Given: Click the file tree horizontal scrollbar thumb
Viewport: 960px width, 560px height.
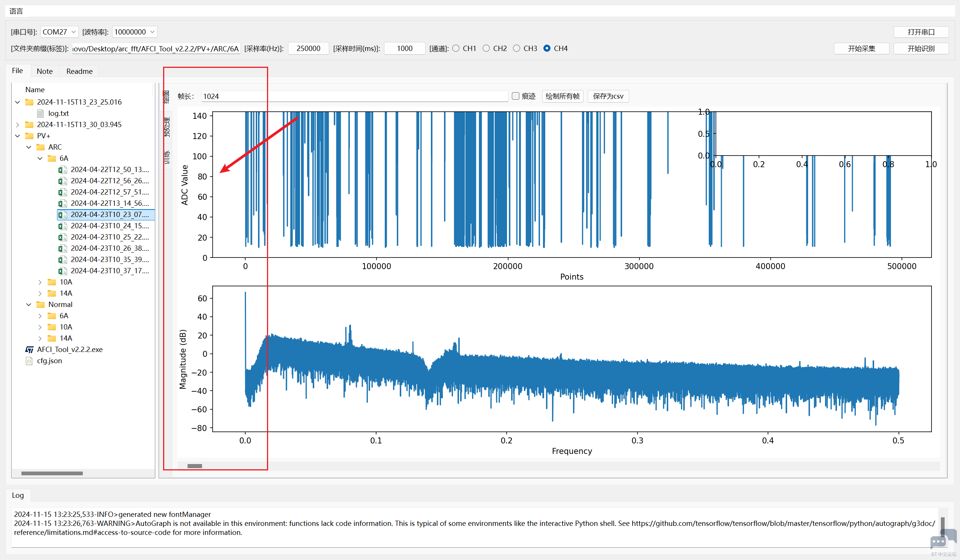Looking at the screenshot, I should pos(52,473).
